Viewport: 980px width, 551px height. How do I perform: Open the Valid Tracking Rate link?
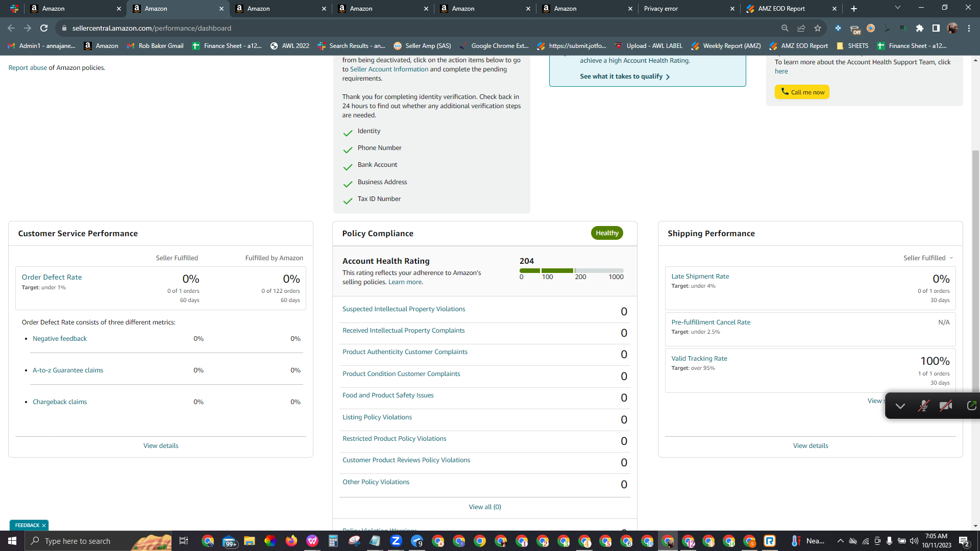point(699,359)
